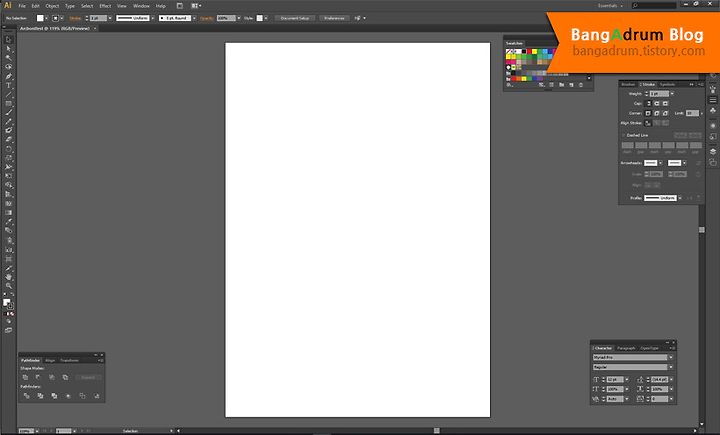Image resolution: width=720 pixels, height=435 pixels.
Task: Select the Round Cap stroke option
Action: tap(657, 103)
